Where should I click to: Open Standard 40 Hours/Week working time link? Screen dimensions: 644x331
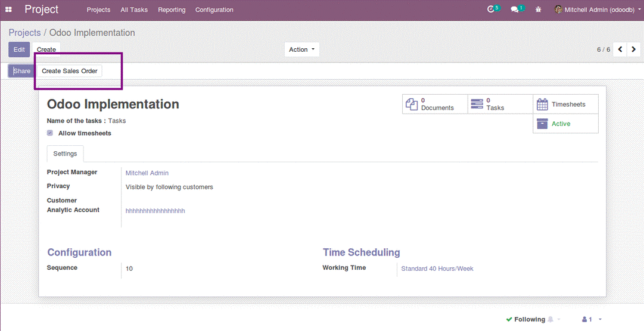[437, 268]
